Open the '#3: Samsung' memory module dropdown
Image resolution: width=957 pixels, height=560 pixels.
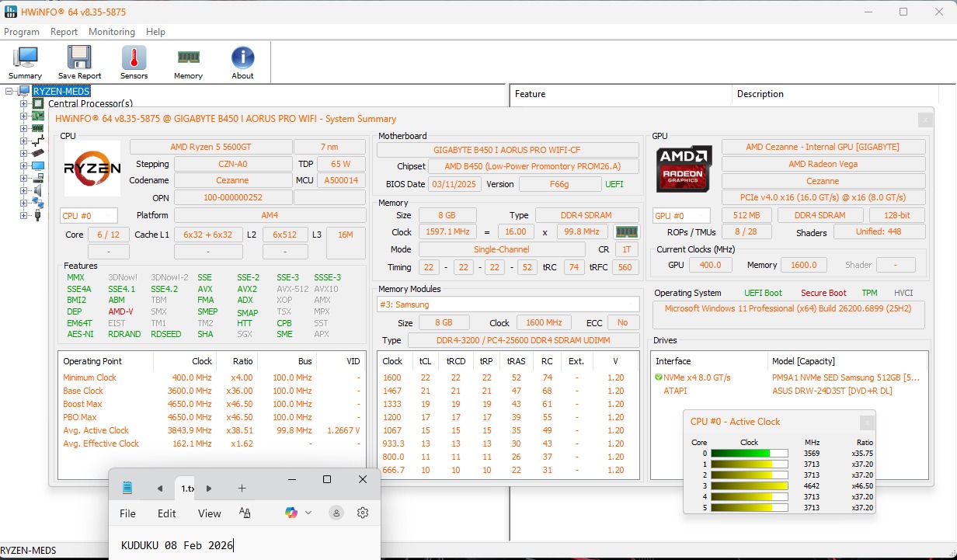point(508,304)
